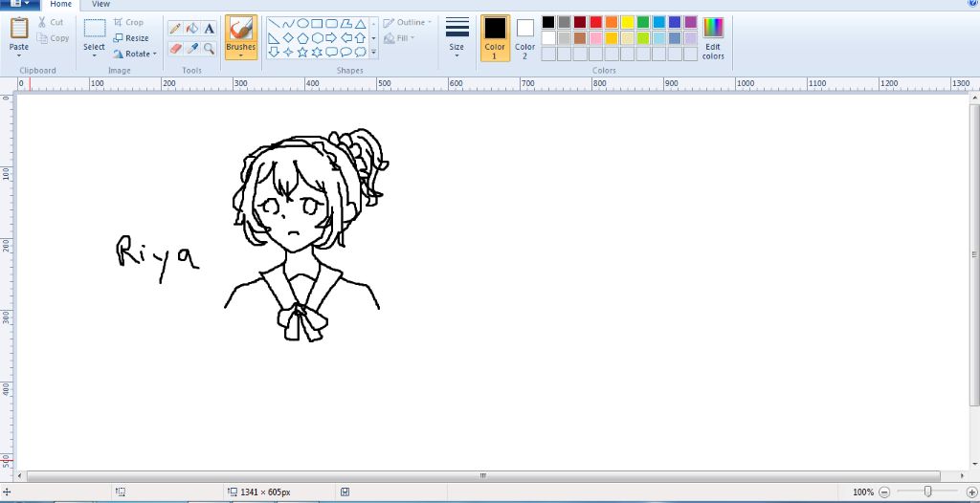980x503 pixels.
Task: Choose the Oval shape
Action: 302,24
